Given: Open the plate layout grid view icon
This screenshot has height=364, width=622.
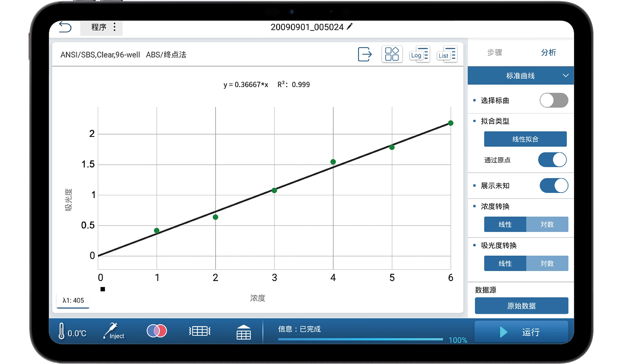Looking at the screenshot, I should [x=392, y=54].
